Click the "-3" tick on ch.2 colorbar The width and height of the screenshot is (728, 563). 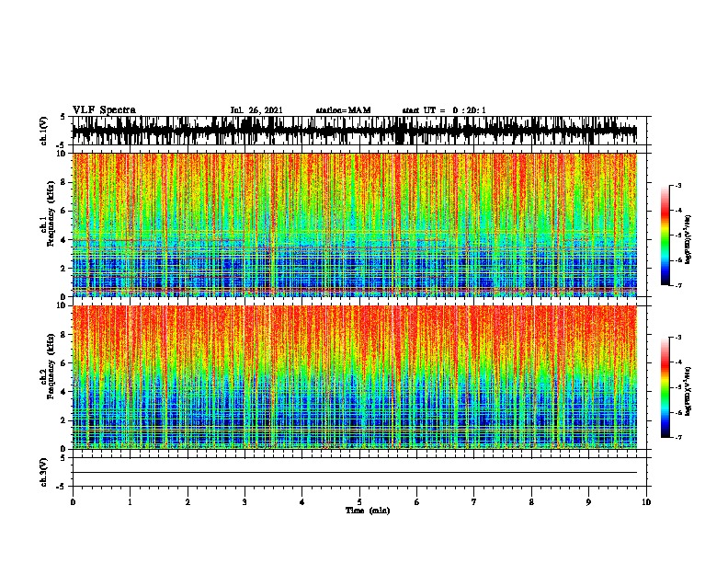677,338
